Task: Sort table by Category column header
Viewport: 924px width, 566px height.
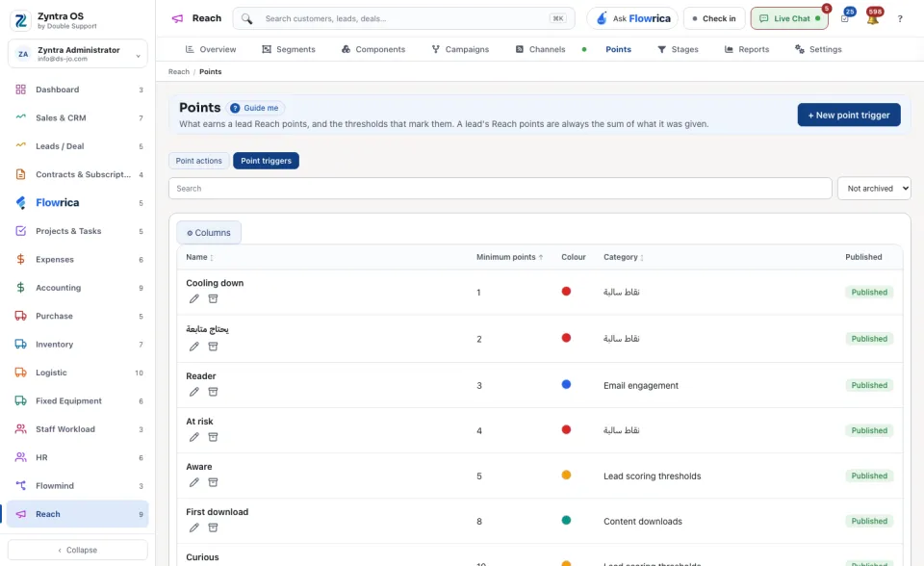Action: (624, 258)
